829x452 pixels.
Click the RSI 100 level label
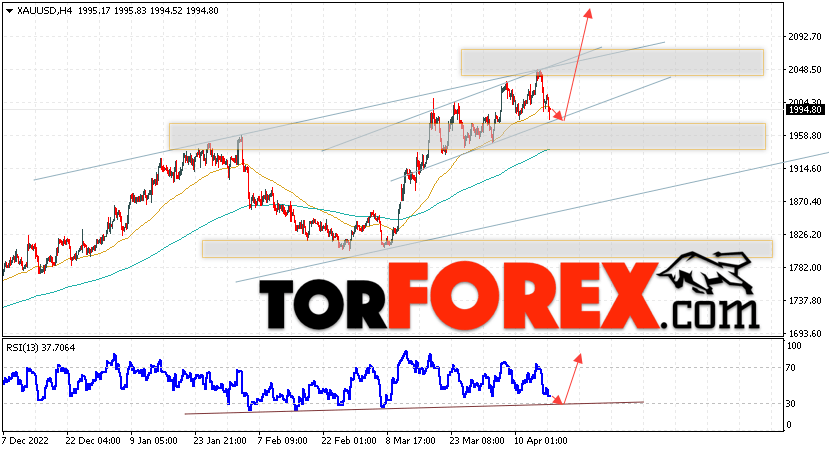click(794, 346)
